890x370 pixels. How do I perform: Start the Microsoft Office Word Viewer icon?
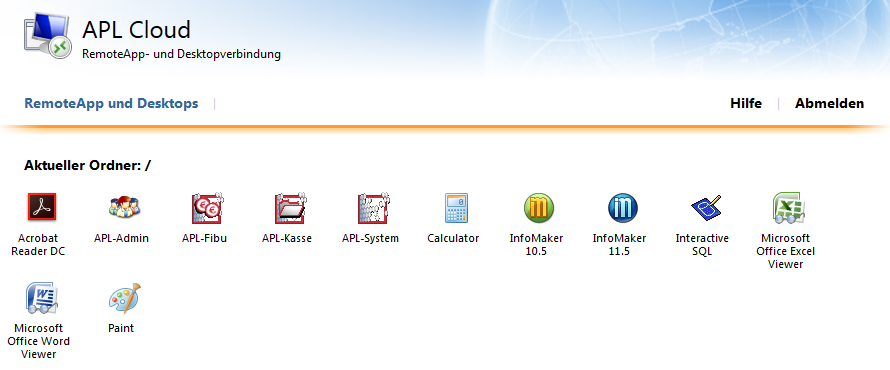pyautogui.click(x=42, y=298)
